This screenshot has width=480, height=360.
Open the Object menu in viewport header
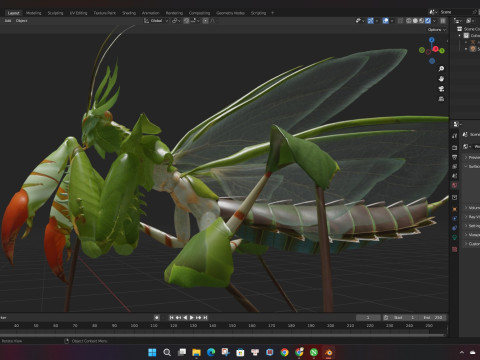(x=22, y=21)
